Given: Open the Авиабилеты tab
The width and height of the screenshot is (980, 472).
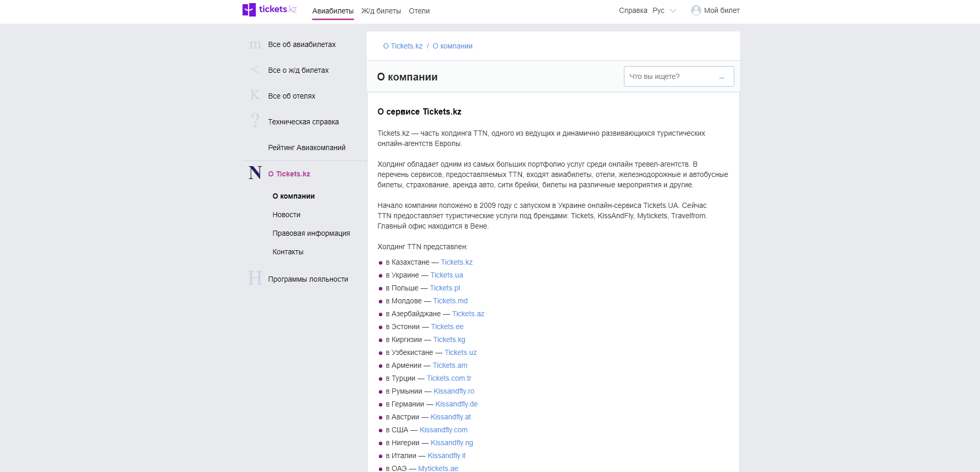Looking at the screenshot, I should [333, 11].
